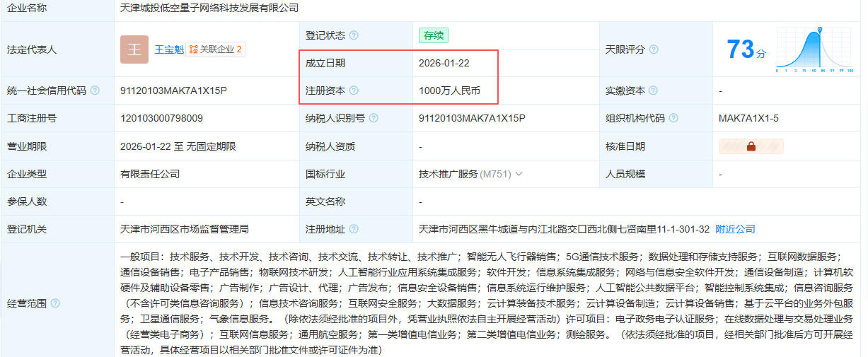The height and width of the screenshot is (357, 868).
Task: Select the registered address text
Action: [564, 229]
